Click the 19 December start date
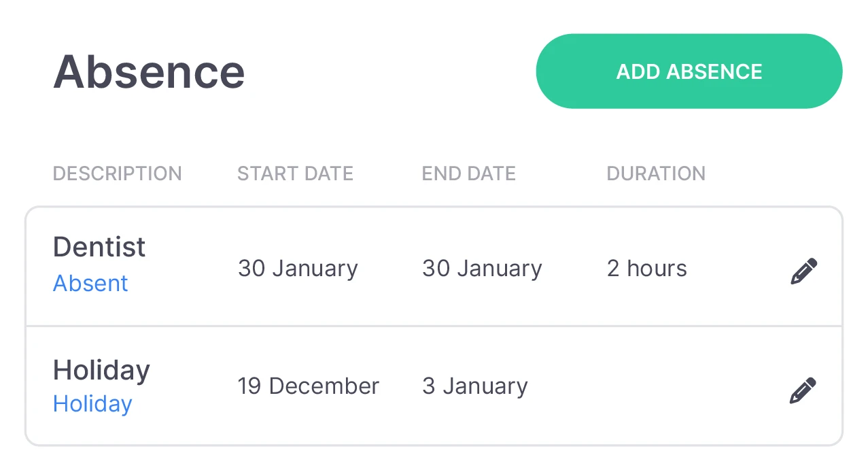This screenshot has height=470, width=868. [x=308, y=386]
